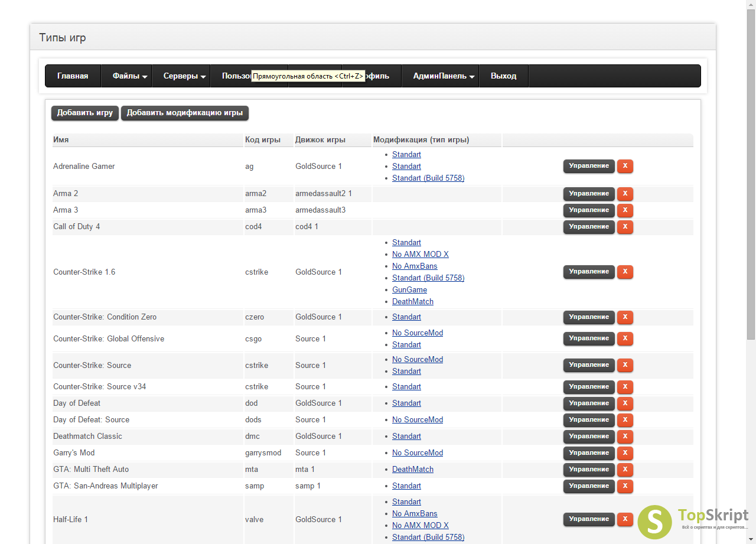Click Управление for Global Offensive
The height and width of the screenshot is (544, 756).
pos(589,338)
